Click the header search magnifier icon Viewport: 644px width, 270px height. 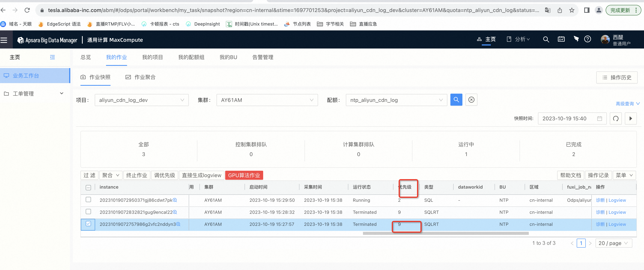(x=546, y=39)
